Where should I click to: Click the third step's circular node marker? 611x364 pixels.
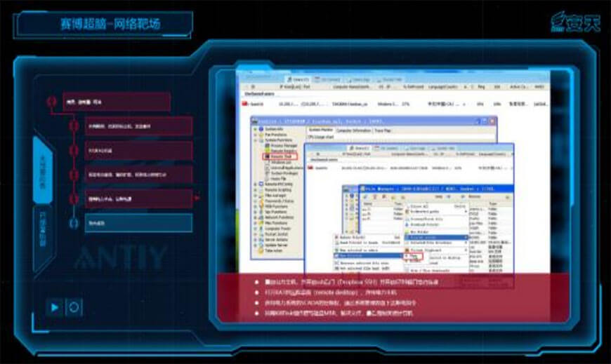pyautogui.click(x=74, y=151)
